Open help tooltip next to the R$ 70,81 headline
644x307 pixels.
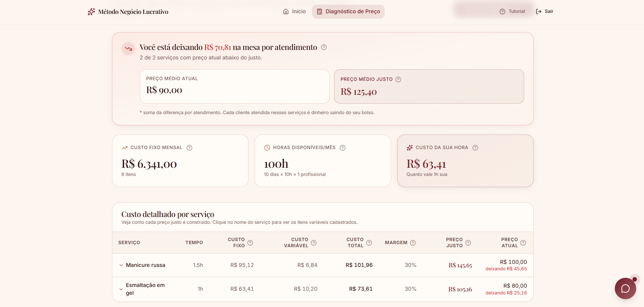324,47
